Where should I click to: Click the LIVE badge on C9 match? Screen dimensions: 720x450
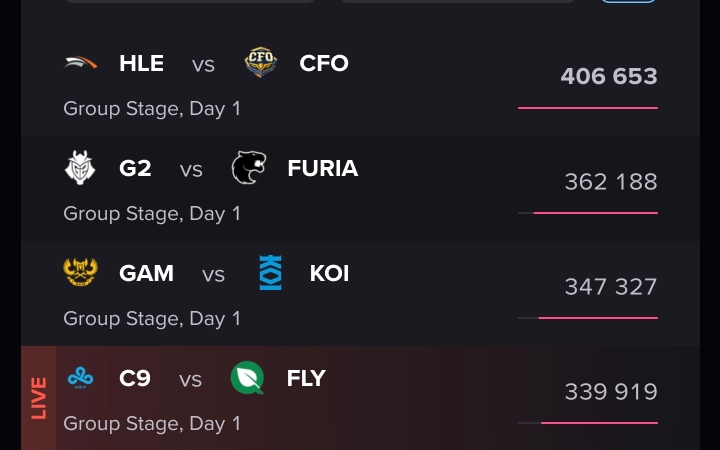coord(38,397)
